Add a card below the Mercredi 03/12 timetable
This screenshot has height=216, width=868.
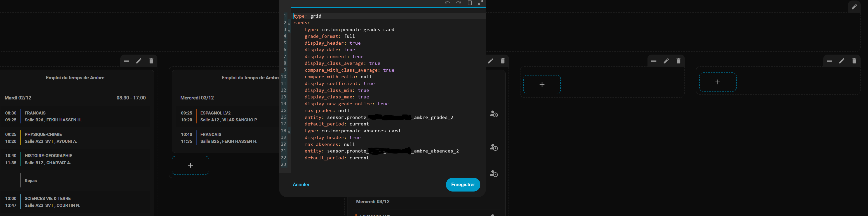(190, 166)
